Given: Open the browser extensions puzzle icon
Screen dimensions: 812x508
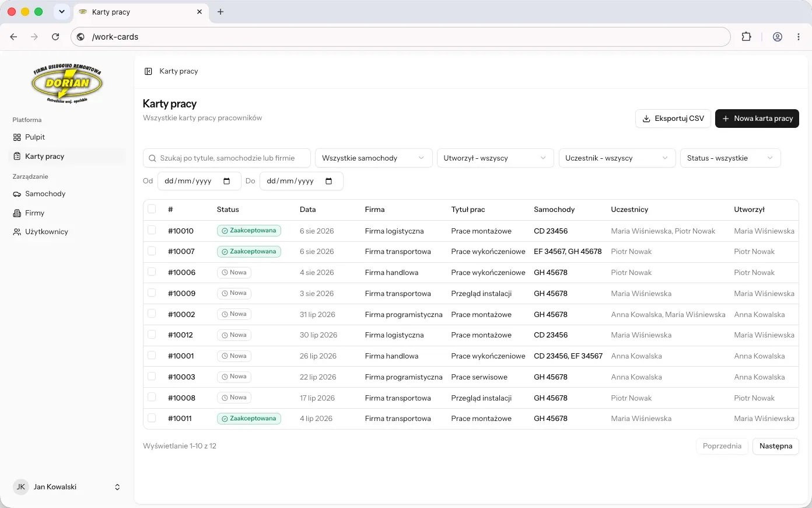Looking at the screenshot, I should pyautogui.click(x=746, y=37).
